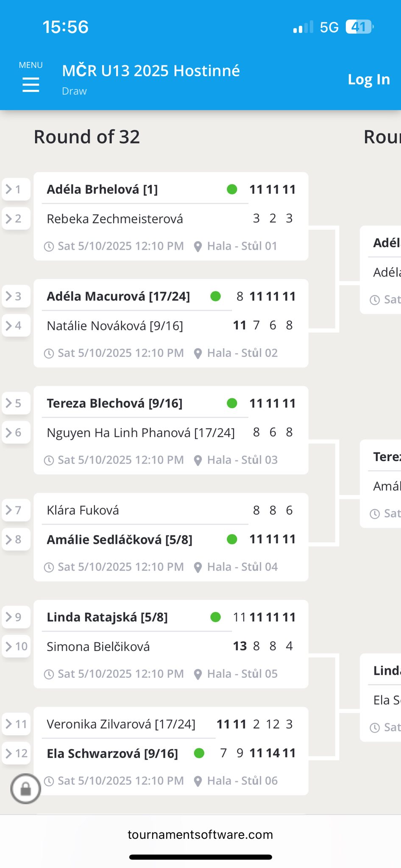Screen dimensions: 401x868
Task: Expand draw position 7 chevron
Action: pos(9,510)
